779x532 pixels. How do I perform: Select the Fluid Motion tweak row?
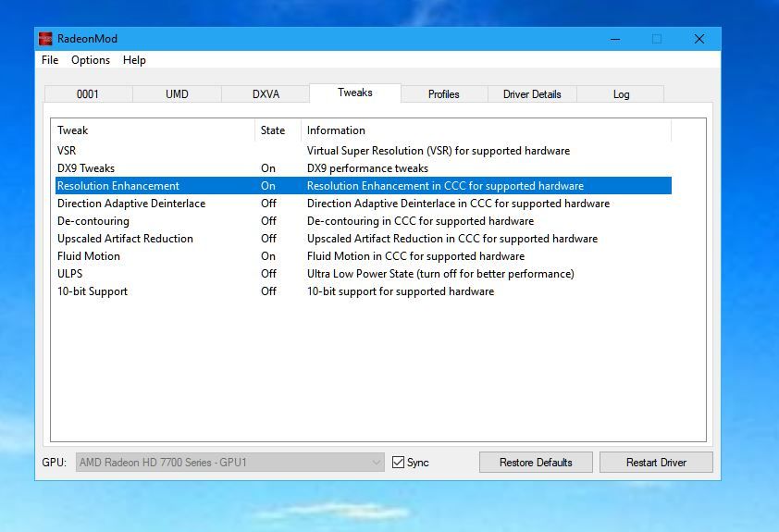coord(364,256)
